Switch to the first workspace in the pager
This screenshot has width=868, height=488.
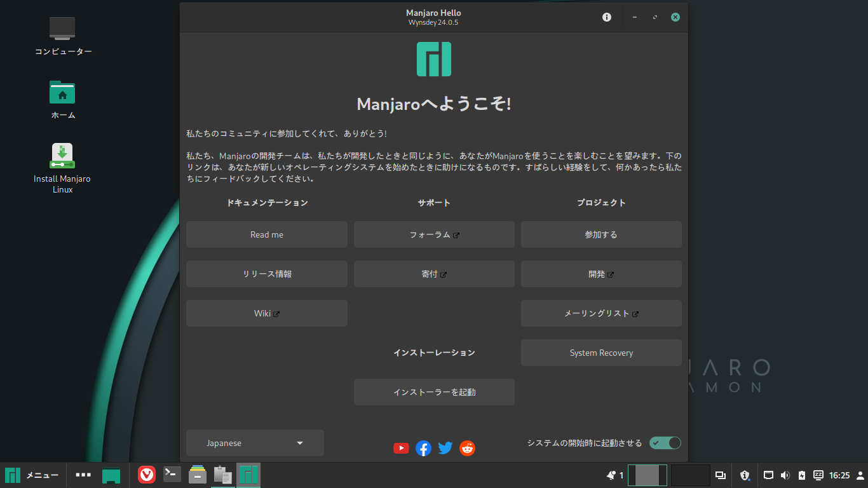[x=648, y=475]
